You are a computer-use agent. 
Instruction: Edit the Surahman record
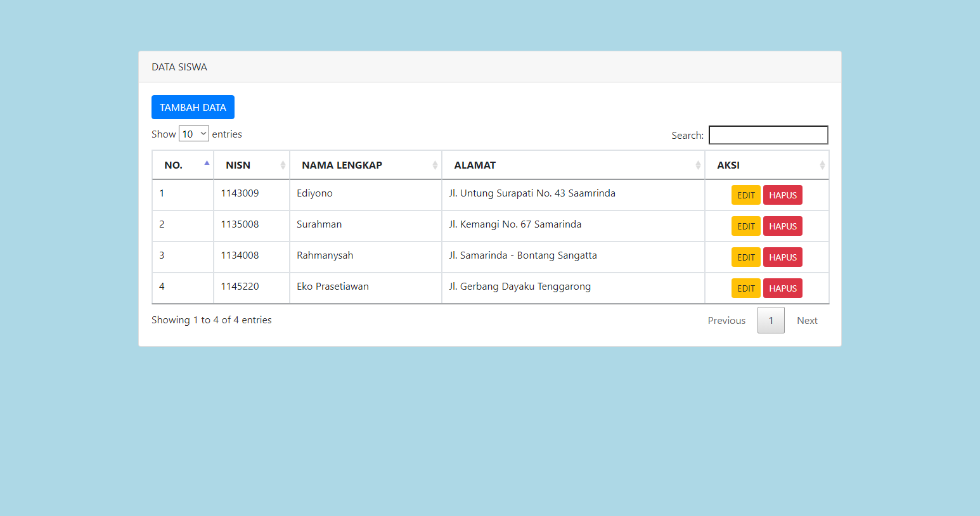pyautogui.click(x=746, y=226)
